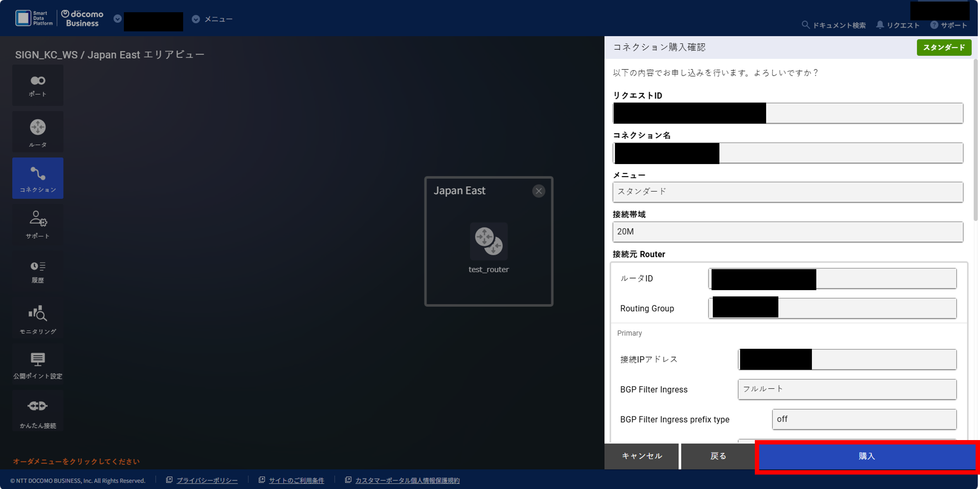This screenshot has width=980, height=489.
Task: Click the リクエスト bell icon
Action: 880,25
